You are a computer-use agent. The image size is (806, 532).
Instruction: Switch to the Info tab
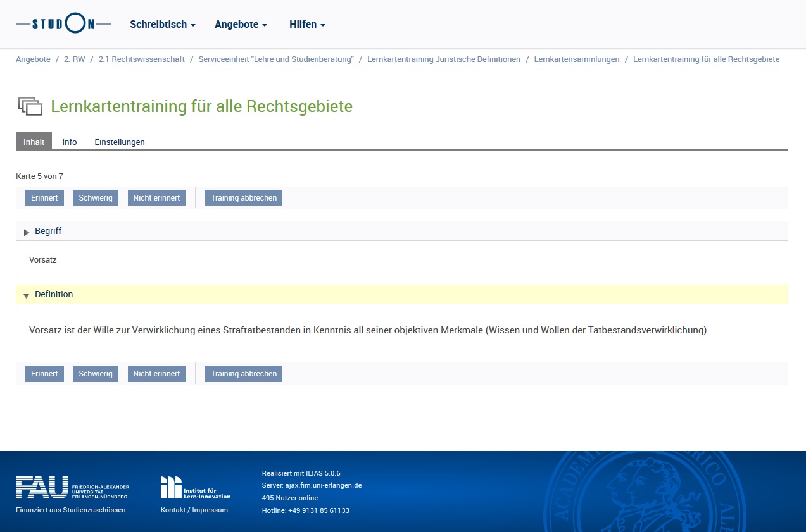(x=70, y=142)
